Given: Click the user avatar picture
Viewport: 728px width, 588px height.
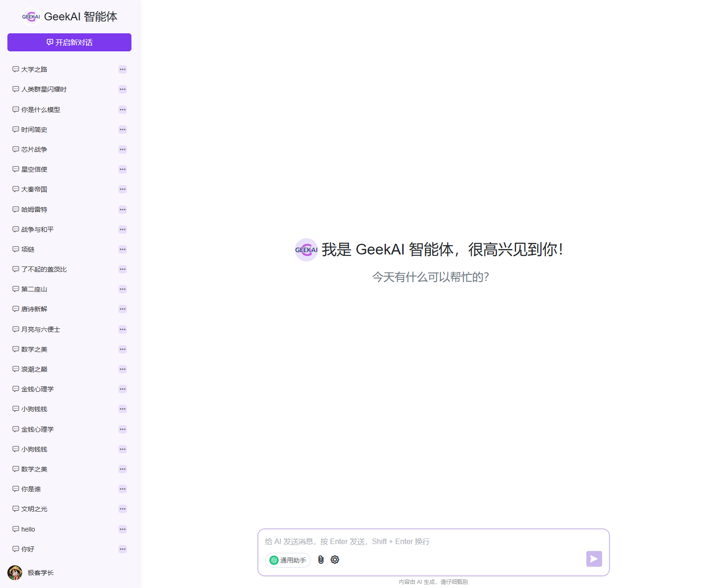Looking at the screenshot, I should [x=15, y=573].
